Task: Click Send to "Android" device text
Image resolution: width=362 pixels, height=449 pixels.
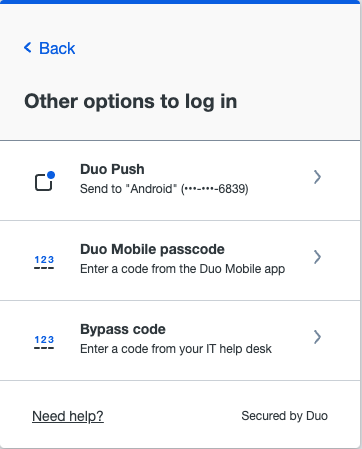Action: pos(164,189)
